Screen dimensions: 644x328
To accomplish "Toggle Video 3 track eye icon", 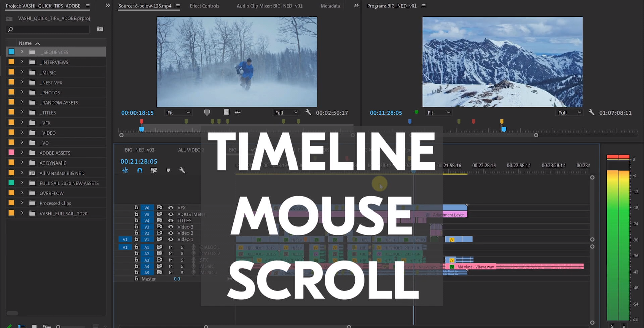I will click(171, 227).
